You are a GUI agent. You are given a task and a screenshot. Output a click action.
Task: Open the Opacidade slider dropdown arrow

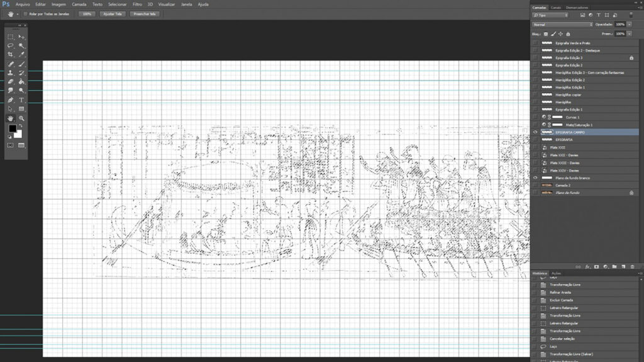coord(629,25)
